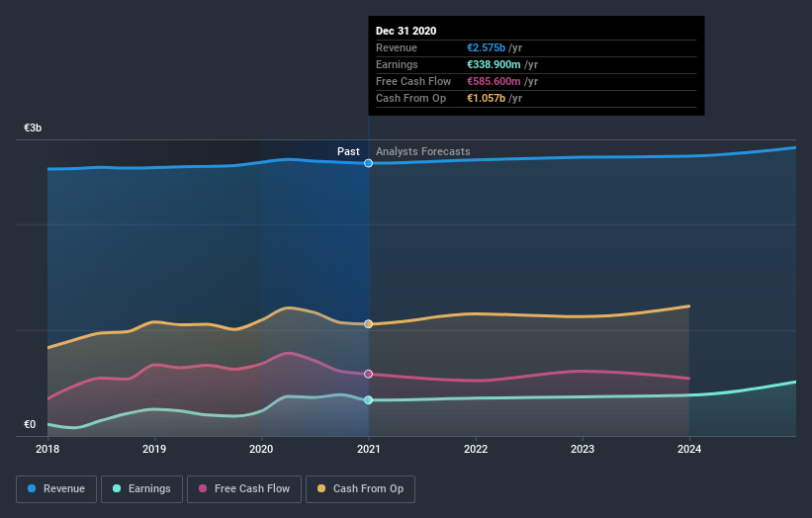812x518 pixels.
Task: Click the teal Earnings marker at 2021
Action: point(368,400)
